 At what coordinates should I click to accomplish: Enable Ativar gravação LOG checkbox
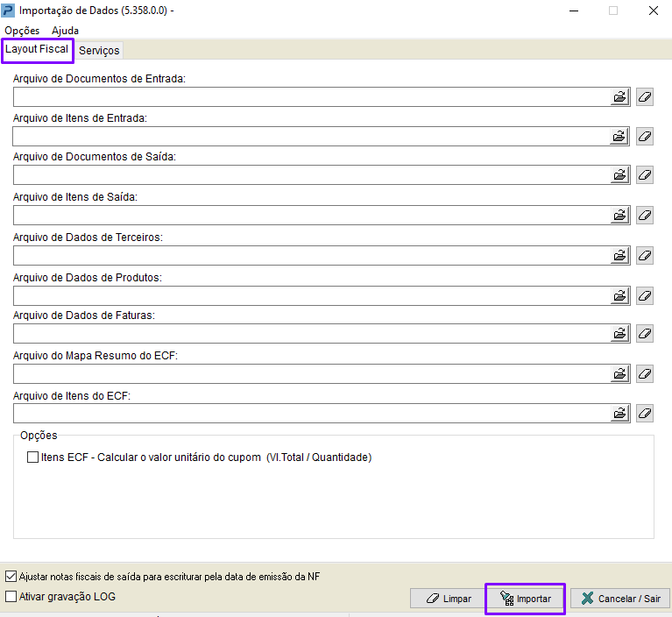(x=11, y=597)
